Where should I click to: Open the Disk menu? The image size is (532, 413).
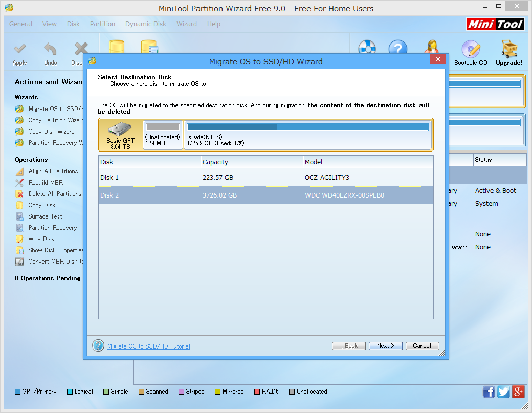[73, 24]
